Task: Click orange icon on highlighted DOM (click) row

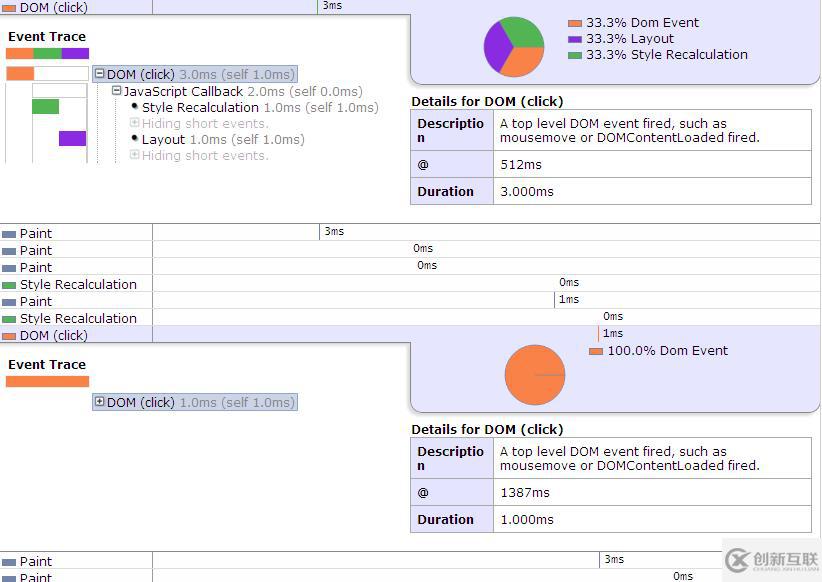Action: tap(9, 336)
